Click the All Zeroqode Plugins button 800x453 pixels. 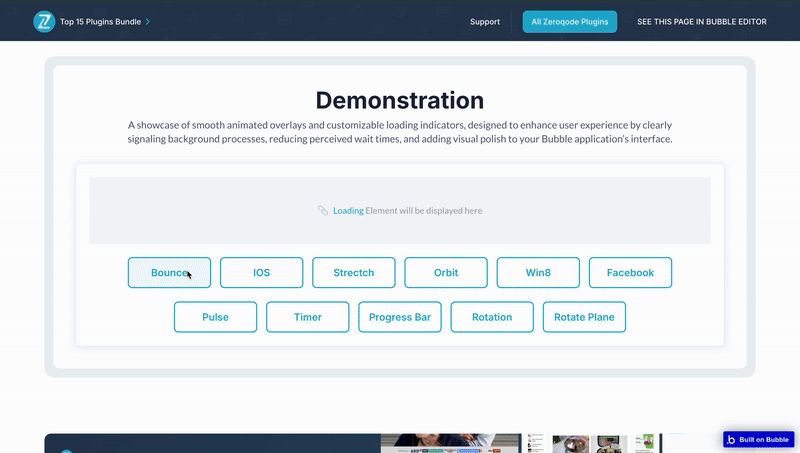pyautogui.click(x=570, y=21)
